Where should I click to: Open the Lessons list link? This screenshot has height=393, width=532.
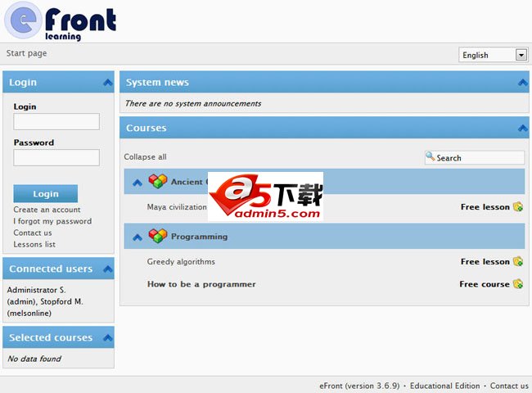pos(34,244)
